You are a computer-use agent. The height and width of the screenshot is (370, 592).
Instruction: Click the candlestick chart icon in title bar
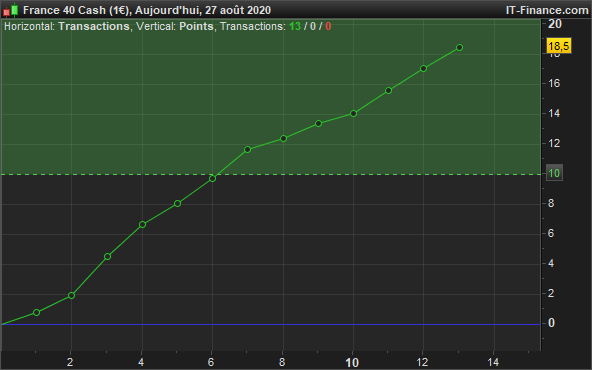pyautogui.click(x=11, y=10)
